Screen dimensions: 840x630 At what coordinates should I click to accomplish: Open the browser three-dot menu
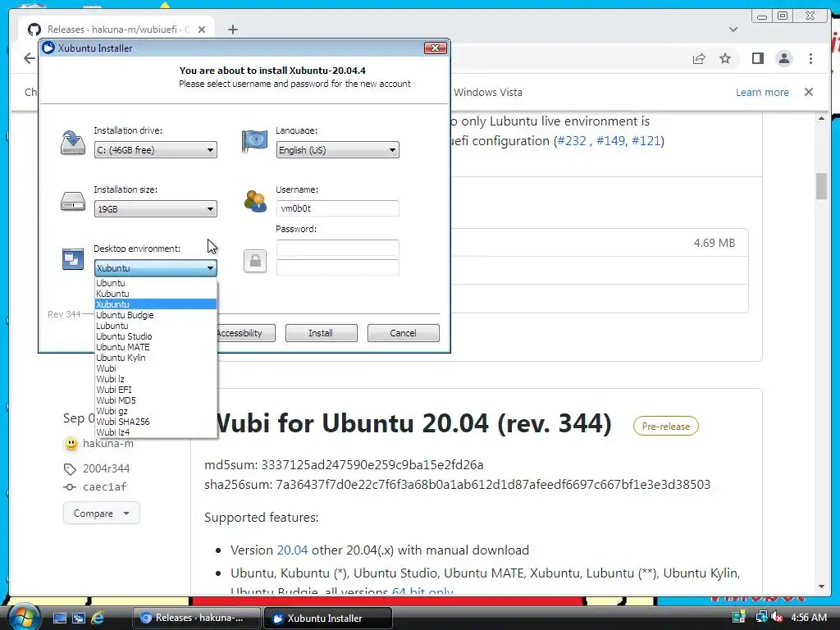(810, 58)
